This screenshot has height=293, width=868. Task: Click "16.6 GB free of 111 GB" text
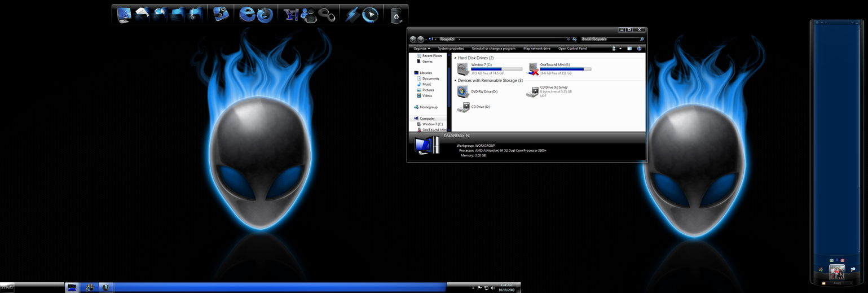pos(556,73)
